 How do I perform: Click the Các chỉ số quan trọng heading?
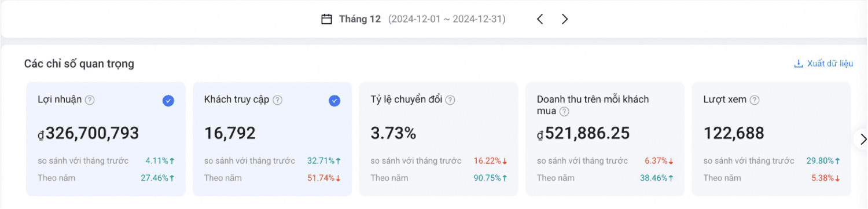pos(79,64)
